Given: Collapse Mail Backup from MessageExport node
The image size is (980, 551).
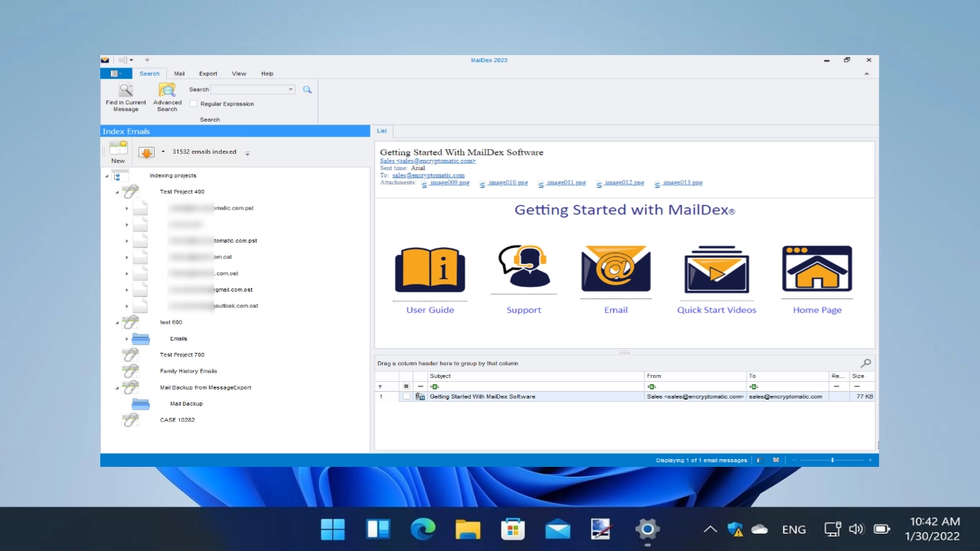Looking at the screenshot, I should click(117, 388).
